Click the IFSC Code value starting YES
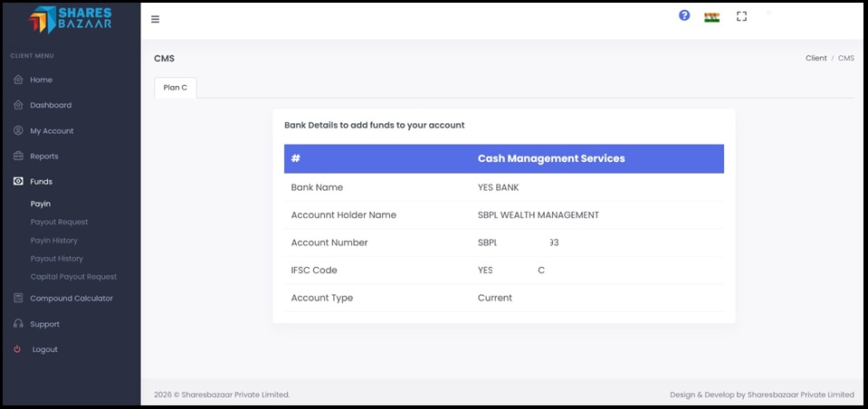868x409 pixels. tap(511, 270)
